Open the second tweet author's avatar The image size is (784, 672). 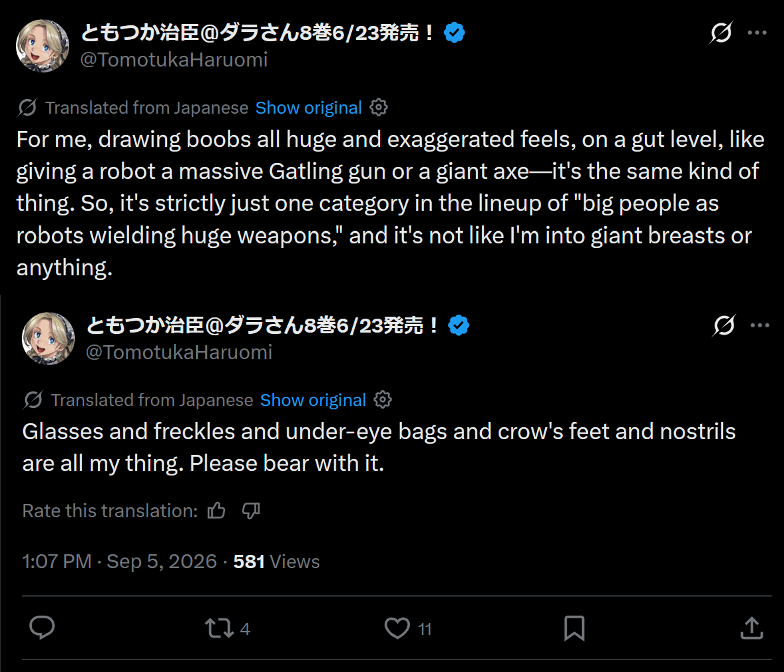click(48, 338)
